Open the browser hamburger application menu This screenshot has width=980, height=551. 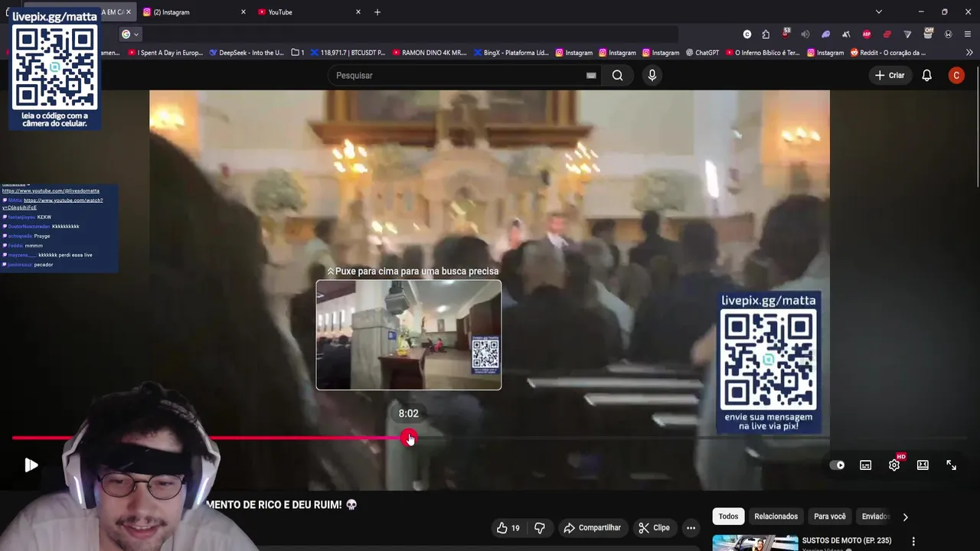pyautogui.click(x=968, y=34)
